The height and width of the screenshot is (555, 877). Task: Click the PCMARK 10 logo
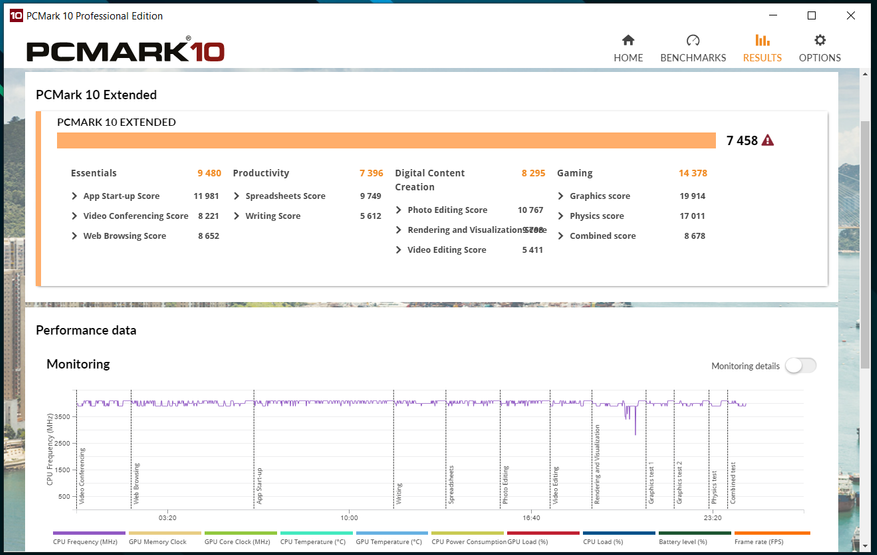tap(125, 50)
